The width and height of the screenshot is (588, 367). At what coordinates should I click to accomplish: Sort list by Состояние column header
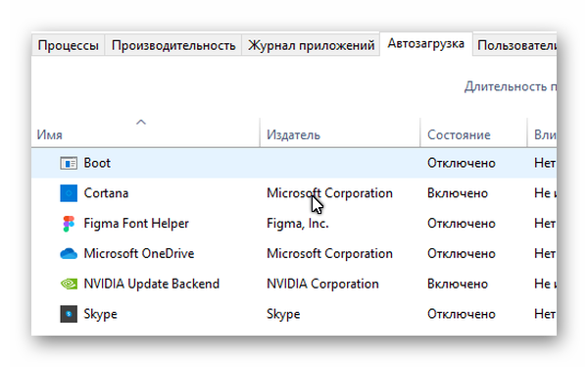[459, 134]
